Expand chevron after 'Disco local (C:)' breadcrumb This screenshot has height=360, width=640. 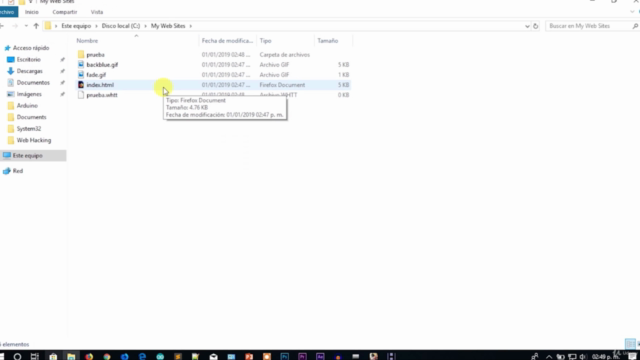(x=145, y=26)
